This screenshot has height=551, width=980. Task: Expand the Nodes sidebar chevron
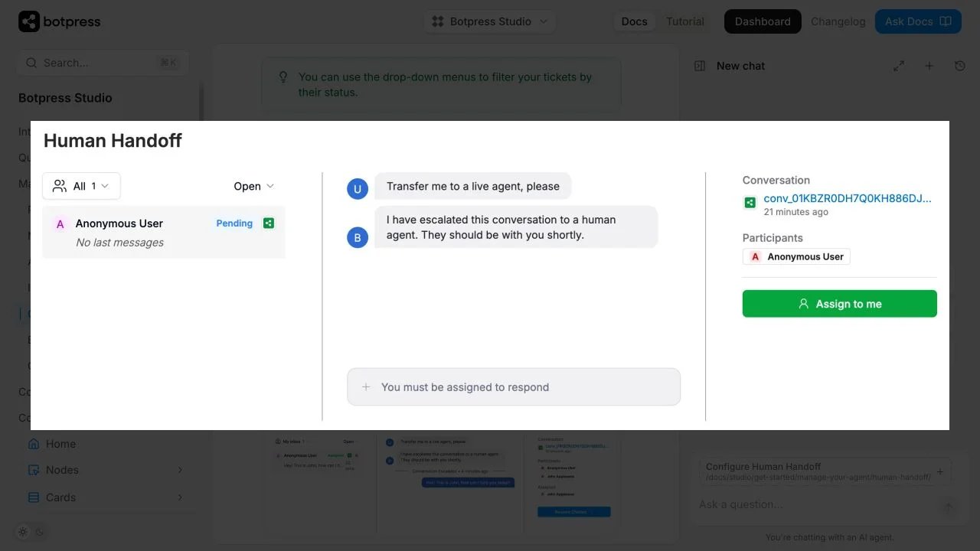tap(181, 470)
